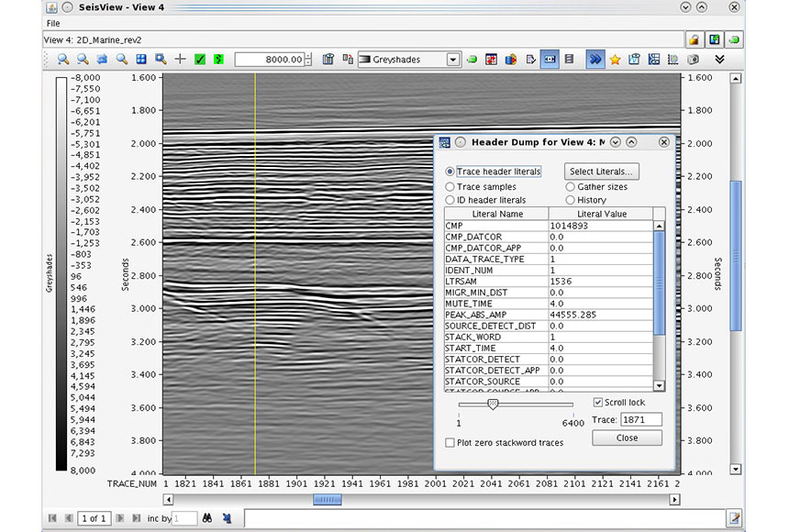
Task: Select the Gather sizes radio button
Action: point(571,187)
